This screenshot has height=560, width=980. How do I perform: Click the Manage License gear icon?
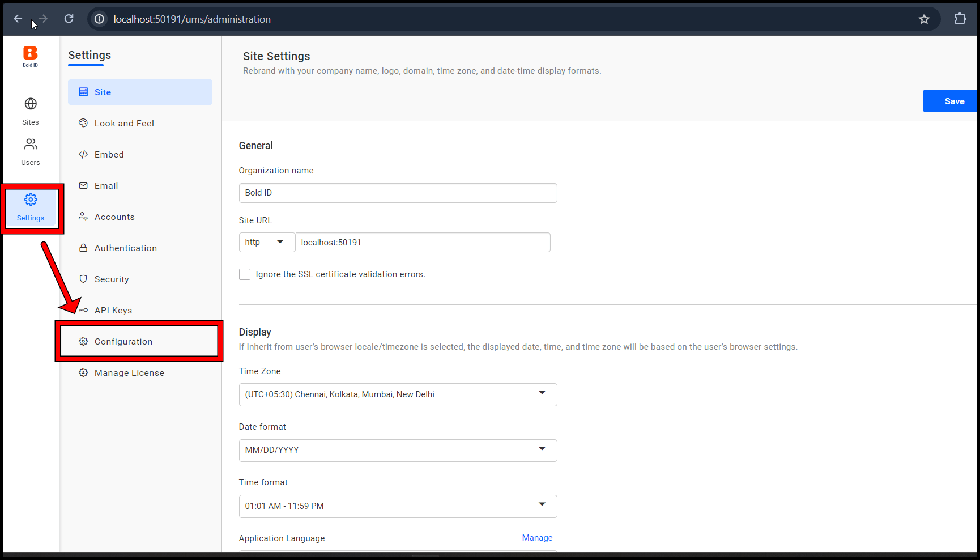[x=83, y=372]
